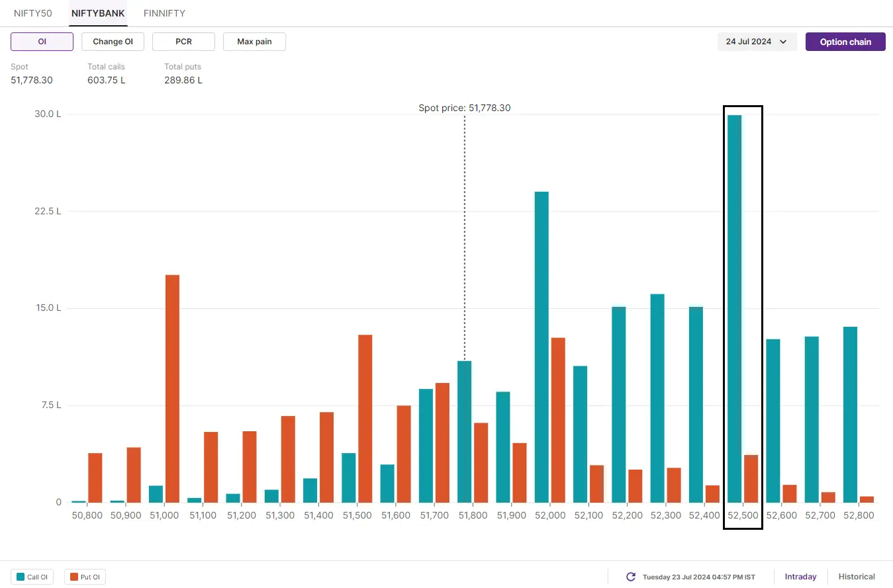Click the 51,500 put OI bar

click(365, 419)
